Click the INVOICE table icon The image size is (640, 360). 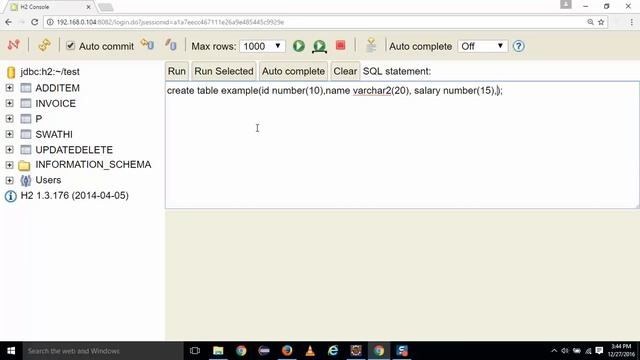(x=26, y=104)
